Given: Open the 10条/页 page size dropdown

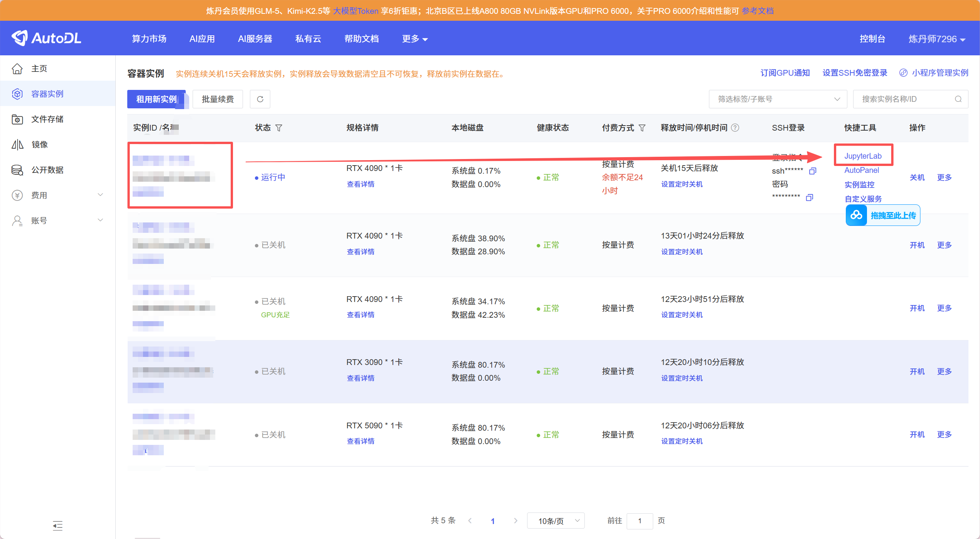Looking at the screenshot, I should pyautogui.click(x=556, y=521).
